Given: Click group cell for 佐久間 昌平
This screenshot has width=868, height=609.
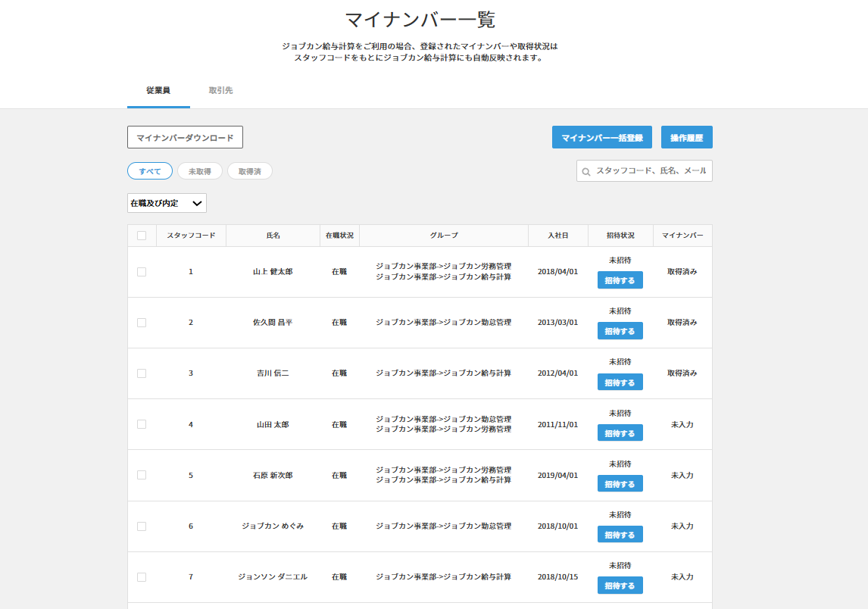Looking at the screenshot, I should point(443,323).
